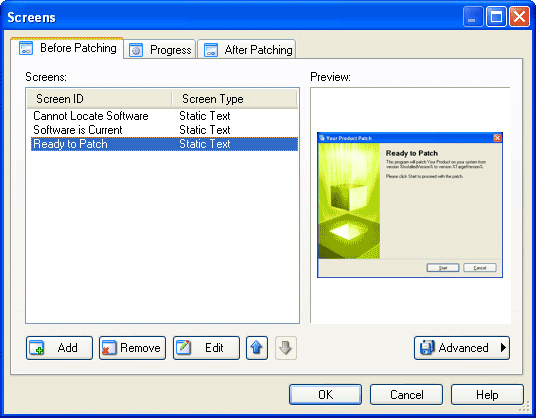Open the Help button
The width and height of the screenshot is (536, 418).
coord(487,395)
